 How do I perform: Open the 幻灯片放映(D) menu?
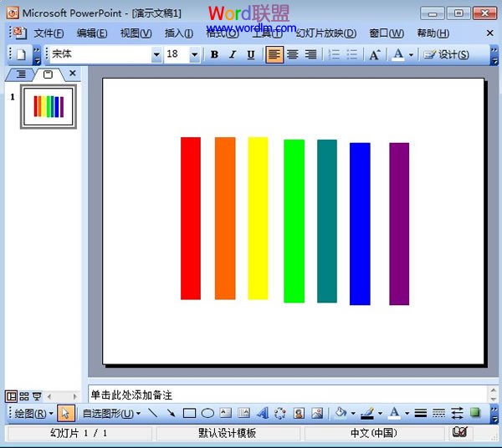pos(326,33)
